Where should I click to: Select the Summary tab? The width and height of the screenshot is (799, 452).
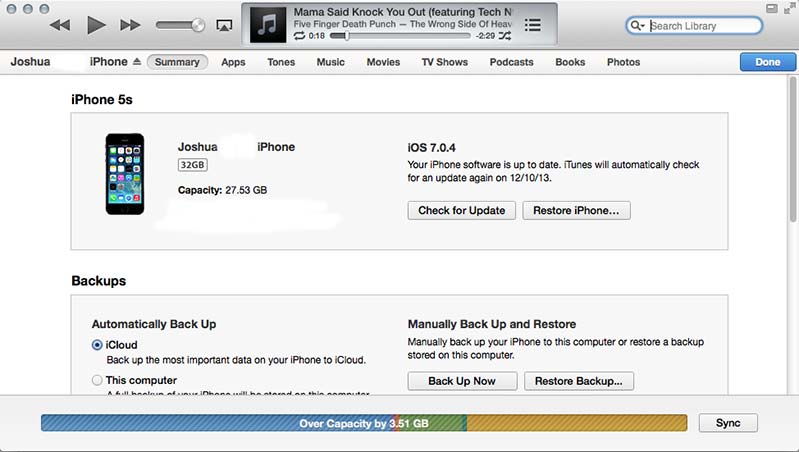point(177,62)
